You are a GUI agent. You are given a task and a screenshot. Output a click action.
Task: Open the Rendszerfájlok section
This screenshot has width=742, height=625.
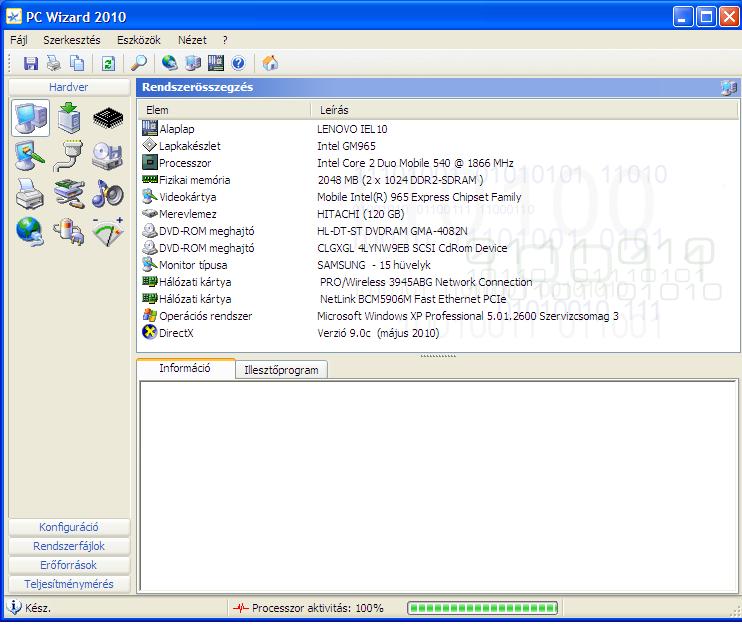click(x=69, y=546)
